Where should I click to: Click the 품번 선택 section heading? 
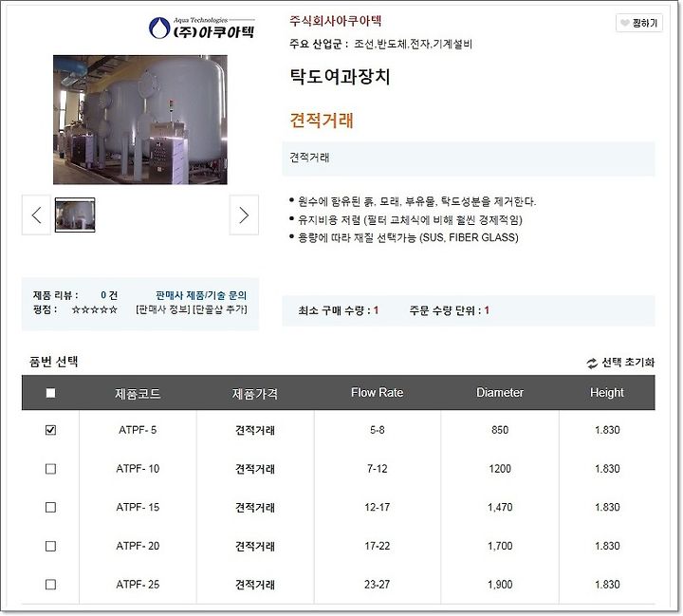(x=53, y=362)
